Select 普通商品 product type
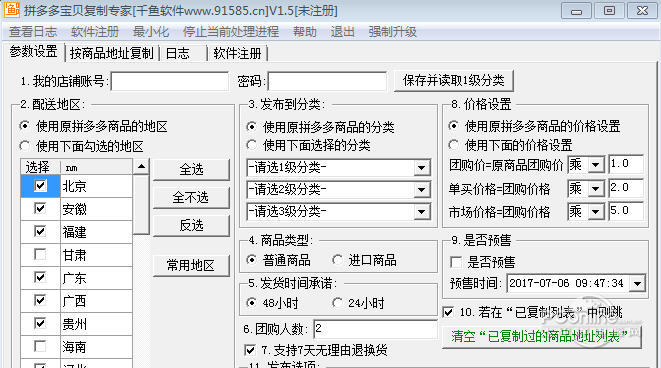 click(251, 260)
